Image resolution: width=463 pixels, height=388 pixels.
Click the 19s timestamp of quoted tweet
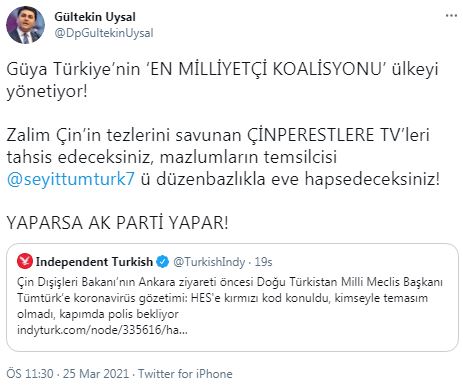click(x=263, y=262)
